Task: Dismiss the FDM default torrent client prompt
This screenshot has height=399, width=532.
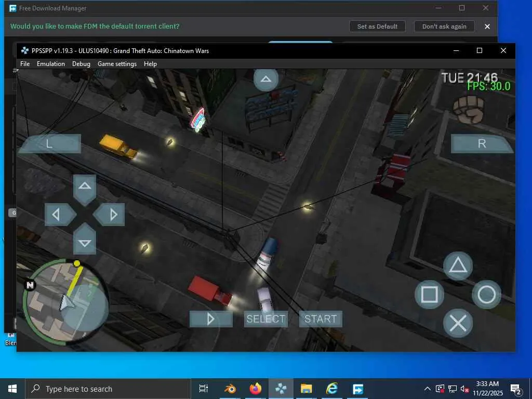Action: [x=487, y=26]
